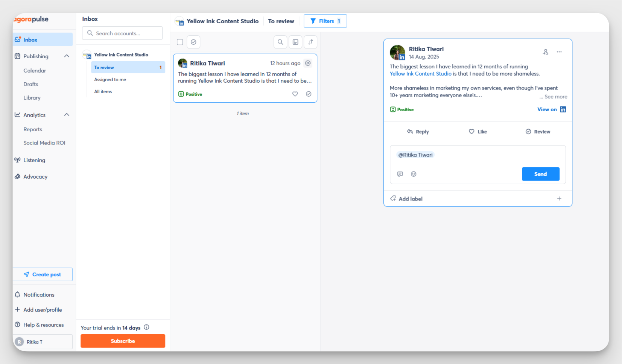Open the Ritika T account menu
Screen dimensions: 622x364
43,342
